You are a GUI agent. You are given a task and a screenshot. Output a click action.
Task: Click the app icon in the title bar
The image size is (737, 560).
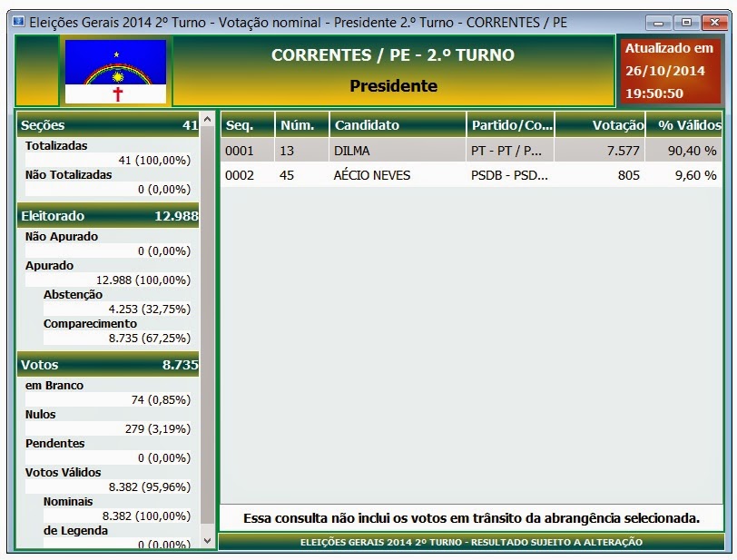(x=18, y=22)
